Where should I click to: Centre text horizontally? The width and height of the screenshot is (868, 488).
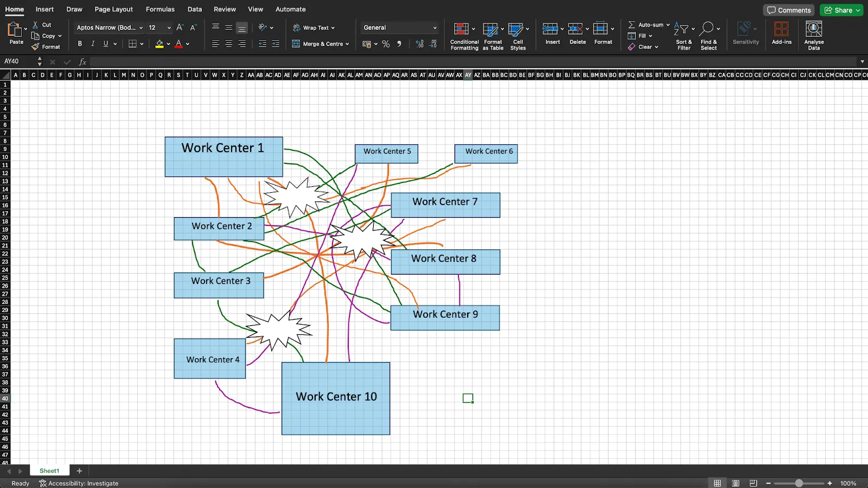(228, 44)
